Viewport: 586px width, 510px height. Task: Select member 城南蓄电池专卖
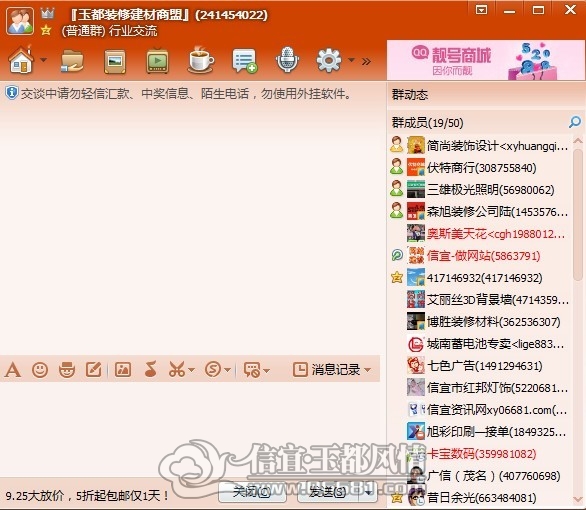[480, 344]
